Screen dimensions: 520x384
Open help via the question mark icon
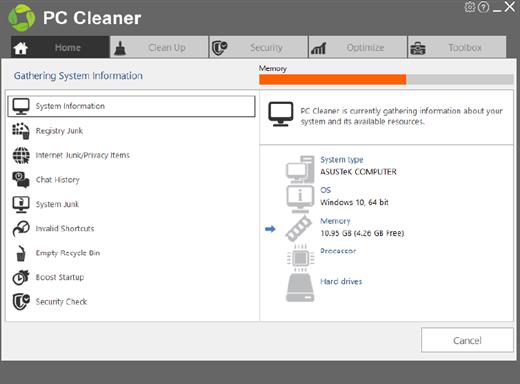tap(483, 7)
